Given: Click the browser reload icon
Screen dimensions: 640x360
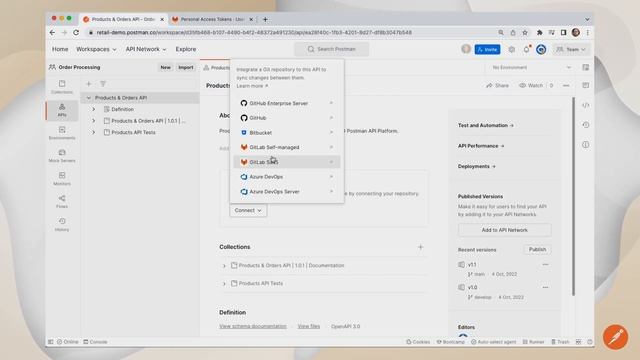Looking at the screenshot, I should coord(76,32).
